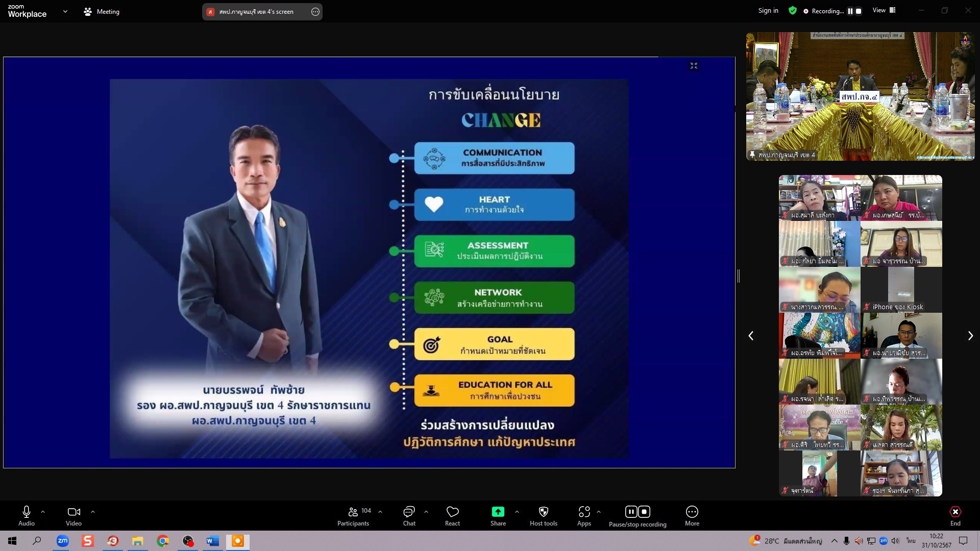Image resolution: width=980 pixels, height=551 pixels.
Task: Open weather widget 28°C
Action: 785,541
